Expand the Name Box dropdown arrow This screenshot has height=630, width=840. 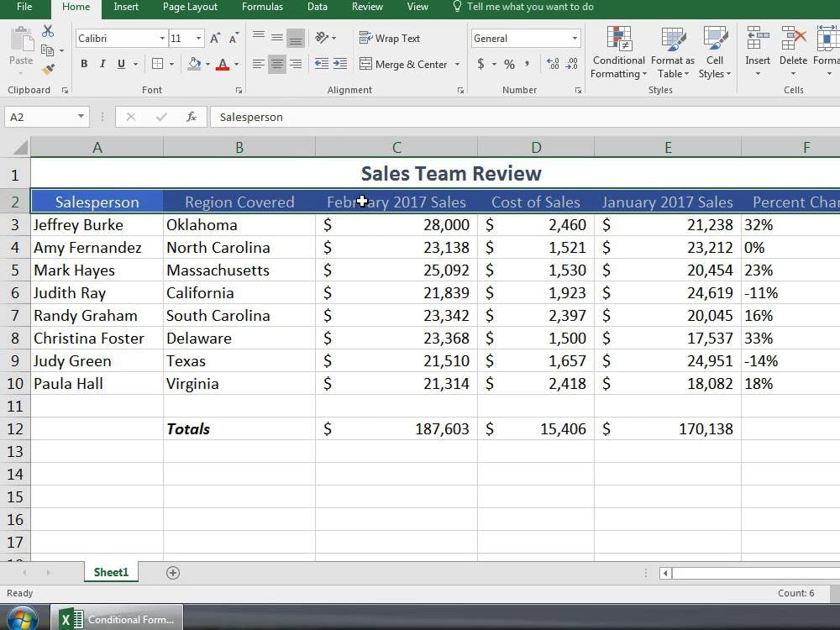pyautogui.click(x=81, y=116)
